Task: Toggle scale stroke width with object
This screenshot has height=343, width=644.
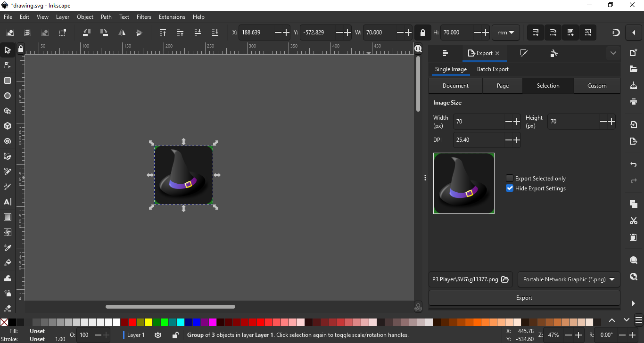Action: [536, 33]
